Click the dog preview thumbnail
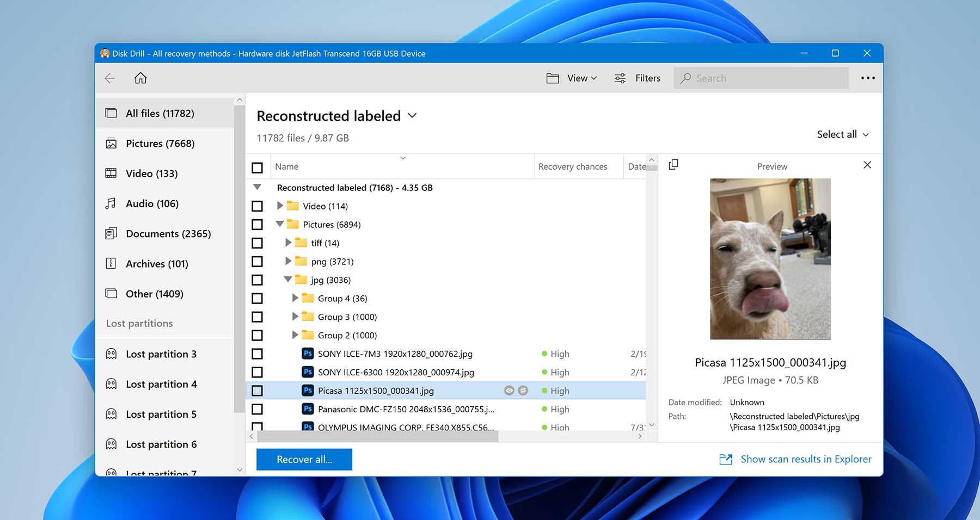 [770, 259]
